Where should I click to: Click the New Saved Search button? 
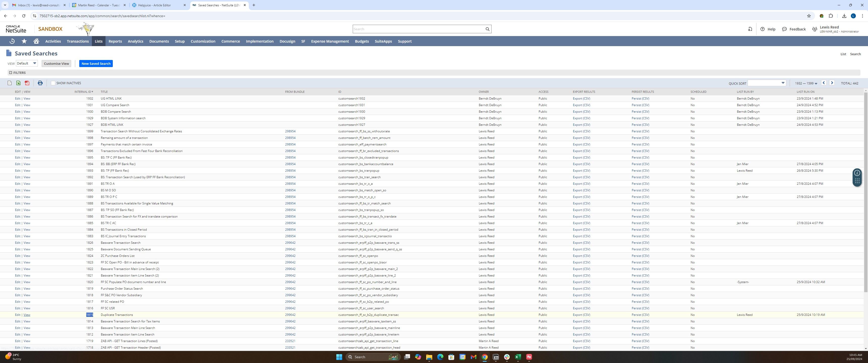[96, 64]
